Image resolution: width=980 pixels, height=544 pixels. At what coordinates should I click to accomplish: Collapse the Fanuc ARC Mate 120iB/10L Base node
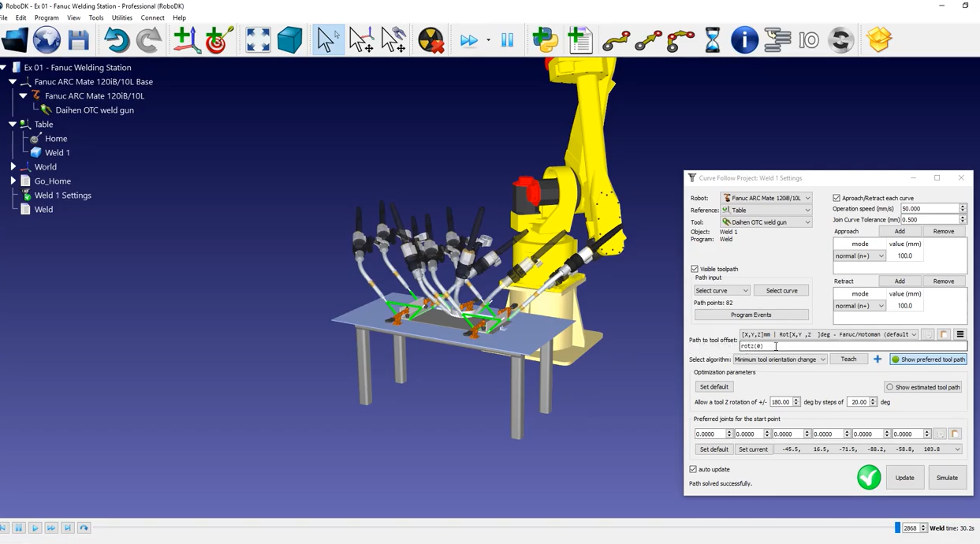pos(12,81)
